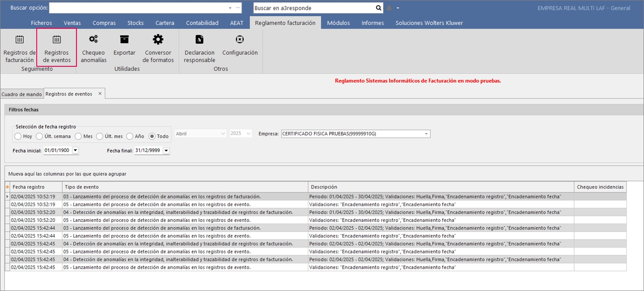This screenshot has height=291, width=644.
Task: Click inside the Buscar opción field
Action: [138, 8]
